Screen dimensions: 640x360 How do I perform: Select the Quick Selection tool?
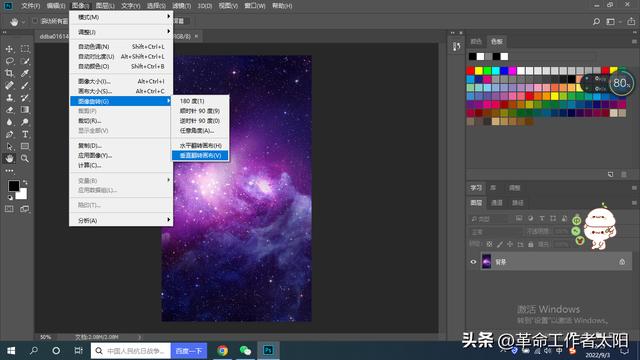[25, 61]
